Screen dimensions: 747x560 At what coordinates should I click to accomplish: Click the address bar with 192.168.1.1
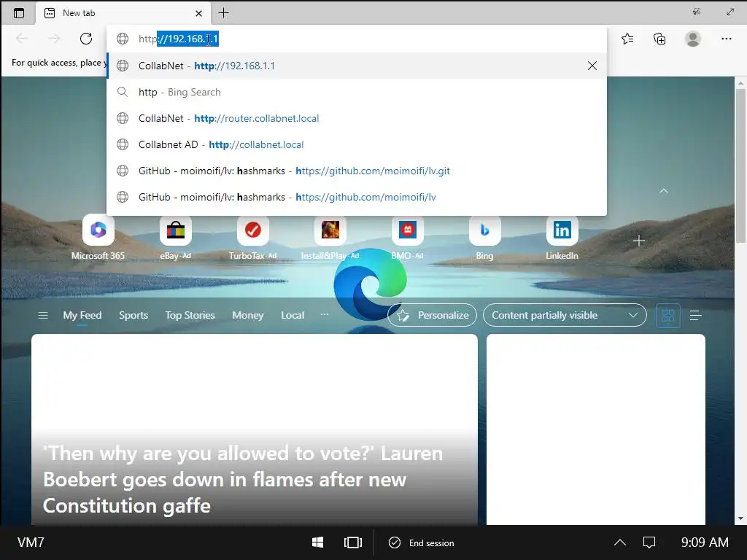point(357,39)
